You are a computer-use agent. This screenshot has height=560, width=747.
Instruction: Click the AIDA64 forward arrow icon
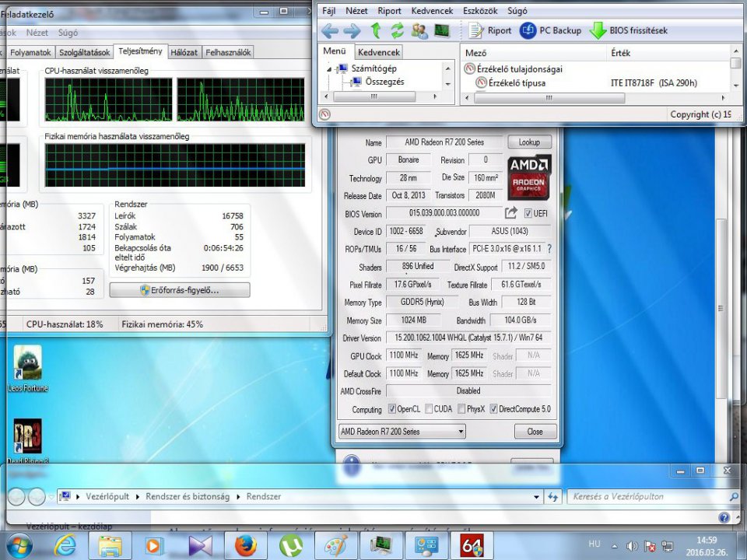(x=352, y=30)
